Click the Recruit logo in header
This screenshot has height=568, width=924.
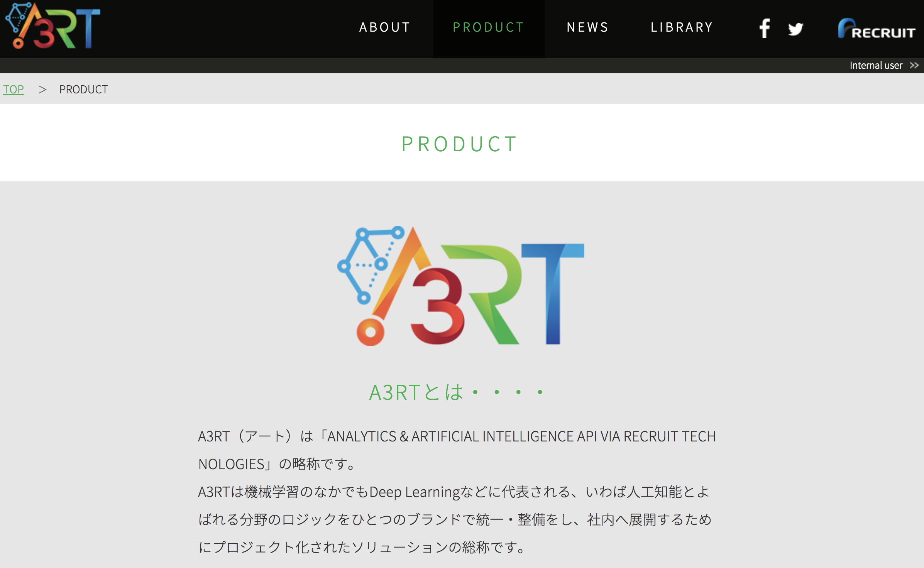click(877, 28)
